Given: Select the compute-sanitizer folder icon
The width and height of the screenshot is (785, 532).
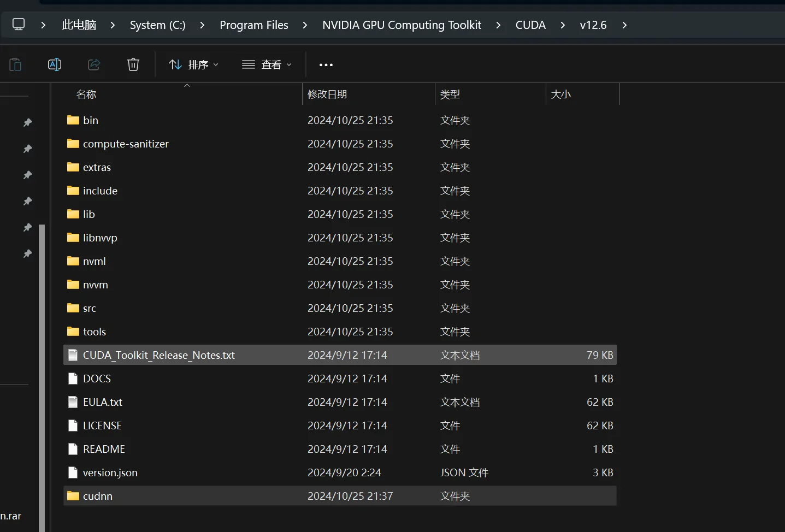Looking at the screenshot, I should pyautogui.click(x=73, y=144).
